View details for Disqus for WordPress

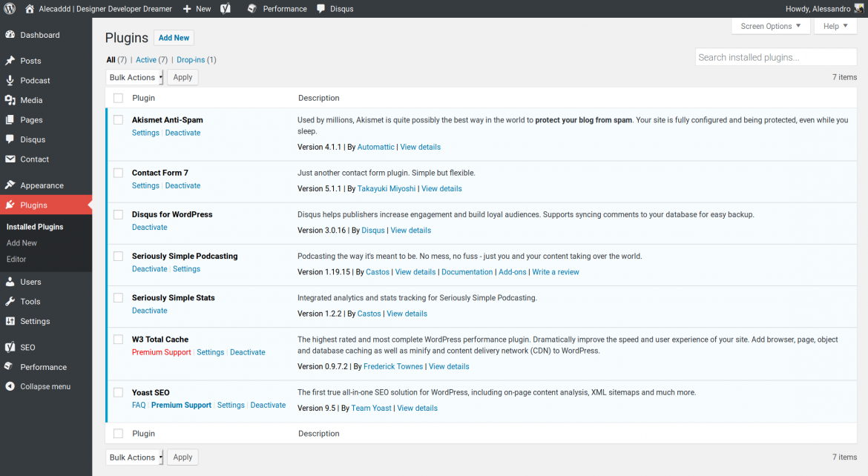(x=411, y=231)
